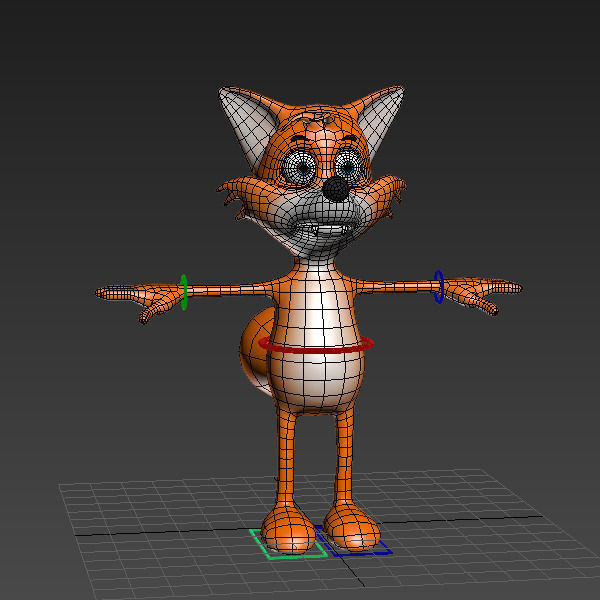600x600 pixels.
Task: Select the green right-wrist ring controller
Action: point(184,292)
